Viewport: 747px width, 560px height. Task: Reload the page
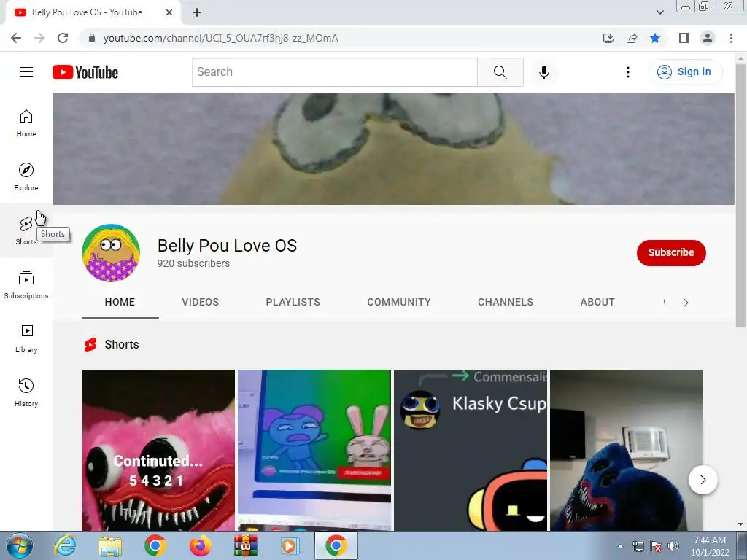[63, 38]
